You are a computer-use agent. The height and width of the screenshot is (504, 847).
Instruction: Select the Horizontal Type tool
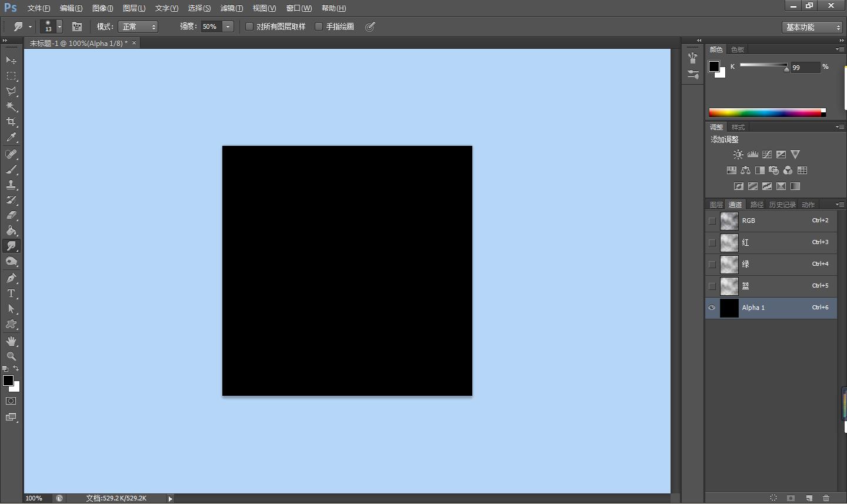[x=11, y=293]
